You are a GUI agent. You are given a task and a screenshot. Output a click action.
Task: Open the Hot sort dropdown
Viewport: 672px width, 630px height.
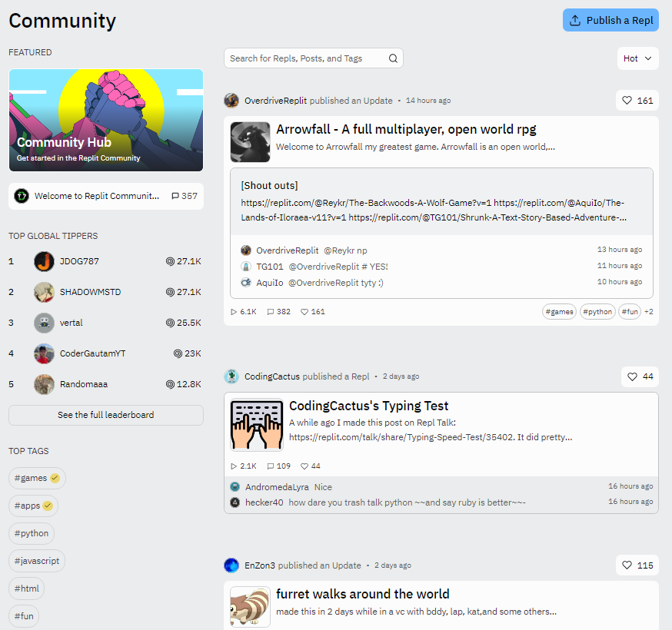[637, 58]
